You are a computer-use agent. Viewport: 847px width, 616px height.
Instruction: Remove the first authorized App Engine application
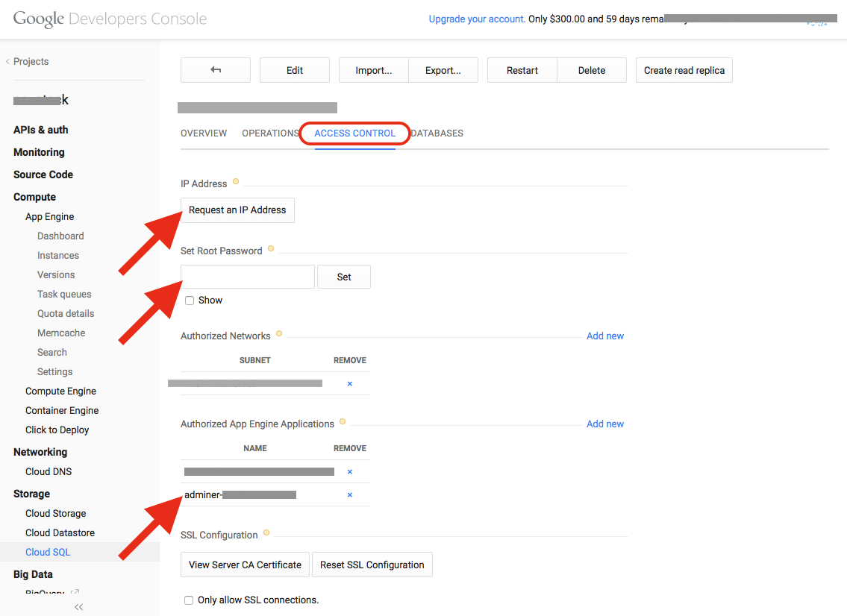349,472
